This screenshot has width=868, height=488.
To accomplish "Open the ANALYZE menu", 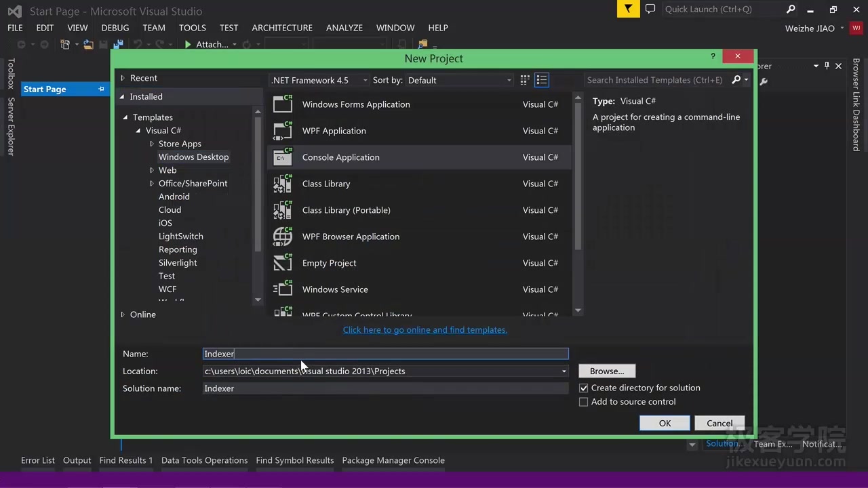I will click(x=344, y=28).
